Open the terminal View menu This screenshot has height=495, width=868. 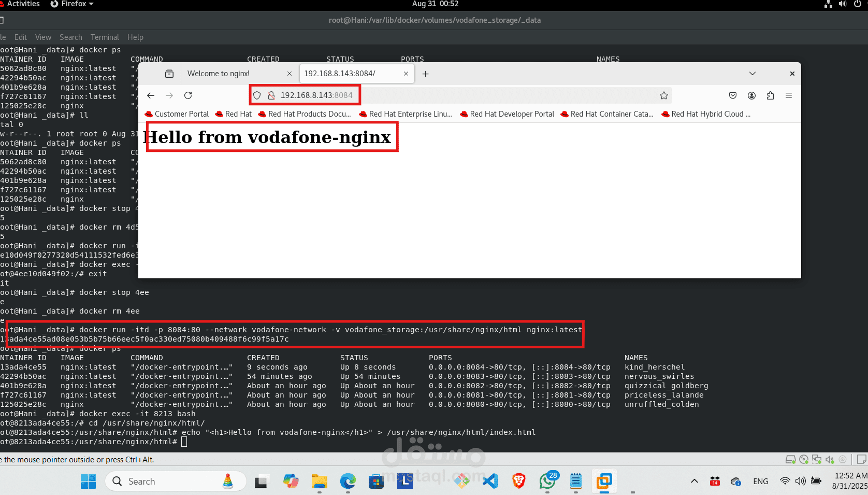(x=43, y=37)
